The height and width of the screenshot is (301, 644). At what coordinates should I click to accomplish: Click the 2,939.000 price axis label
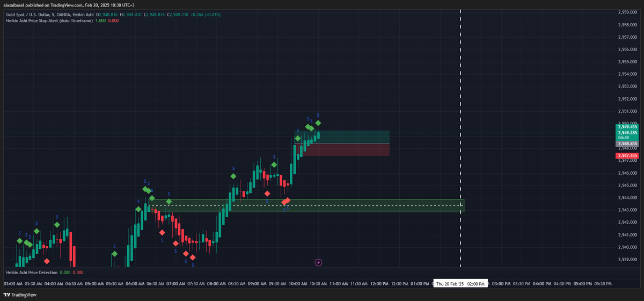(x=627, y=260)
